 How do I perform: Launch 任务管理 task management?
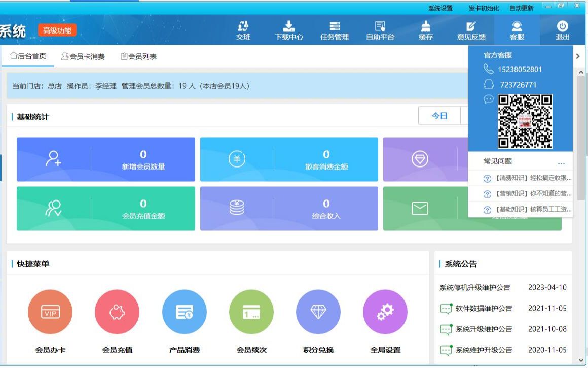[x=335, y=29]
